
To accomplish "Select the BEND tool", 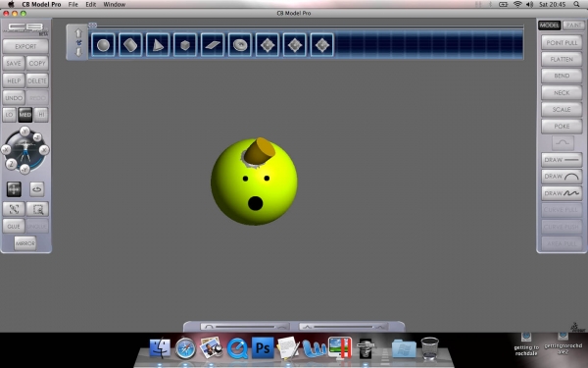I will click(x=562, y=76).
